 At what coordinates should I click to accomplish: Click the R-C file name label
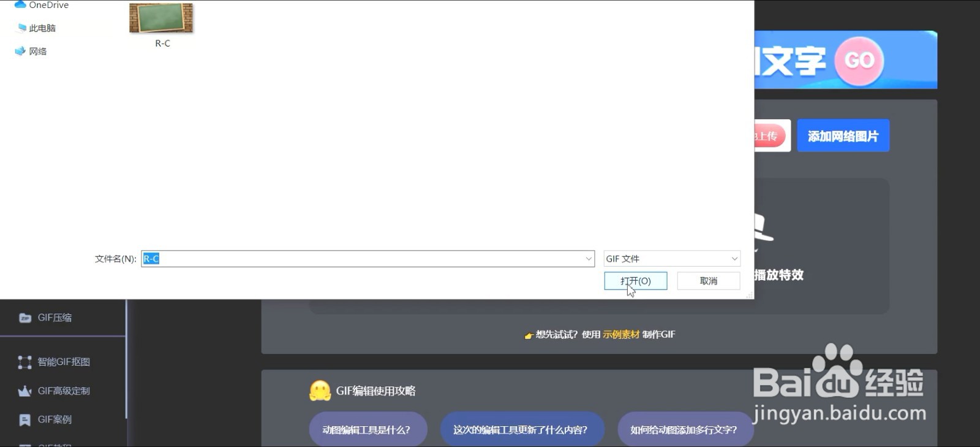point(162,44)
